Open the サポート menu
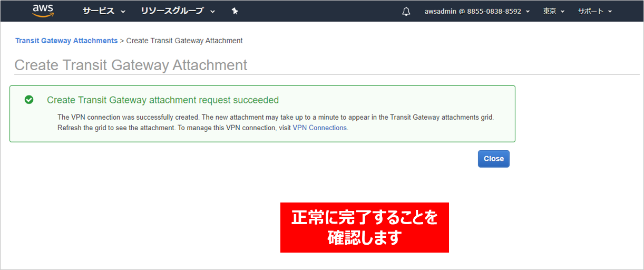 click(590, 11)
